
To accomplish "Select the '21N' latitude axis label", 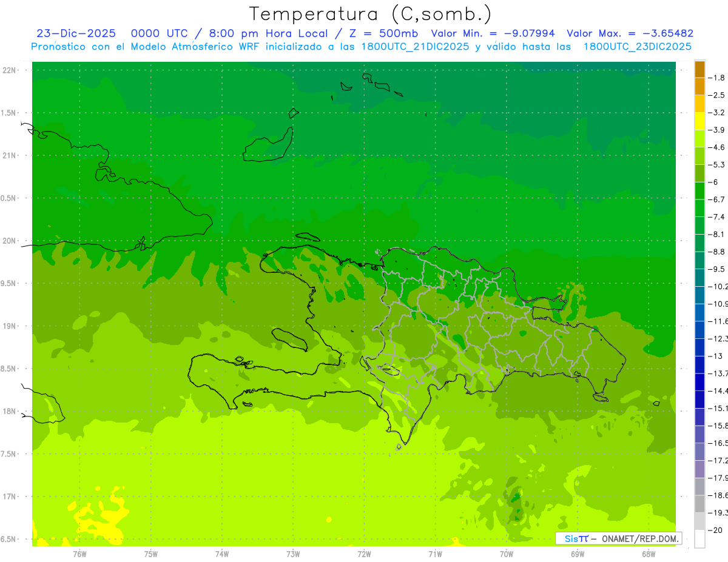I will [10, 155].
